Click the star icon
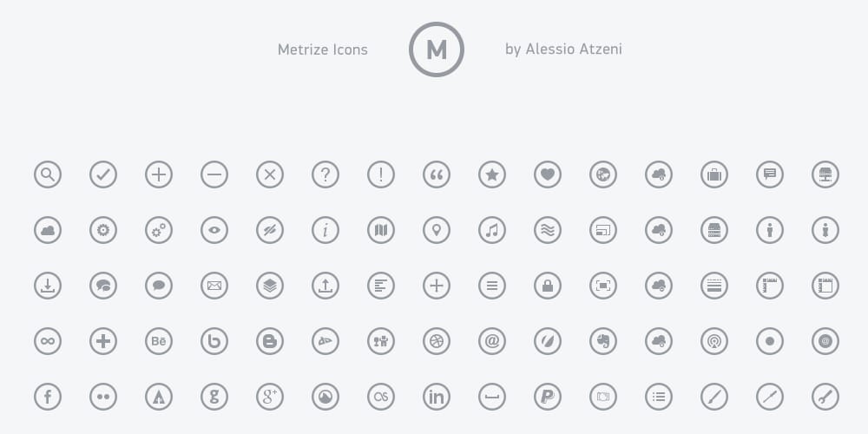The height and width of the screenshot is (434, 868). (492, 175)
